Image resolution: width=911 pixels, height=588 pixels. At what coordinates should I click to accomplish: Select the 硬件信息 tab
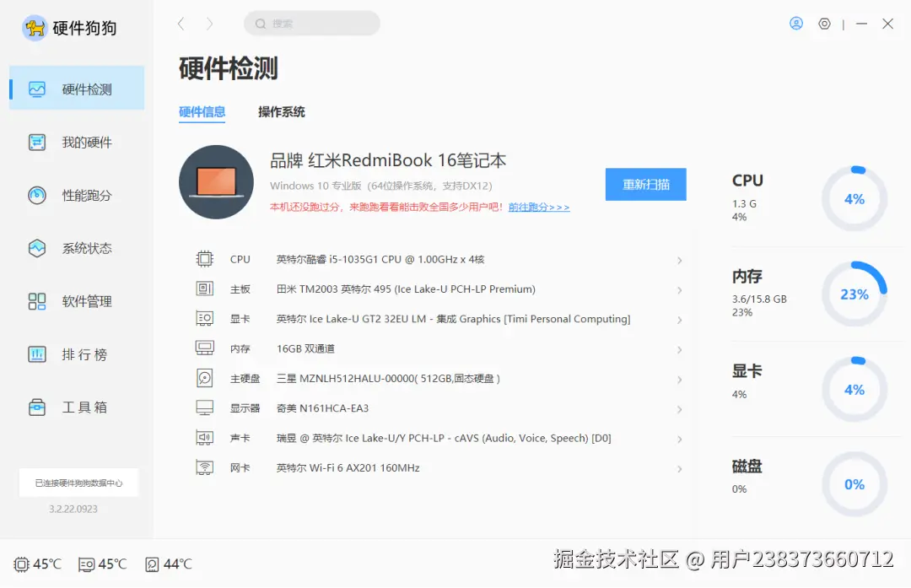click(202, 111)
